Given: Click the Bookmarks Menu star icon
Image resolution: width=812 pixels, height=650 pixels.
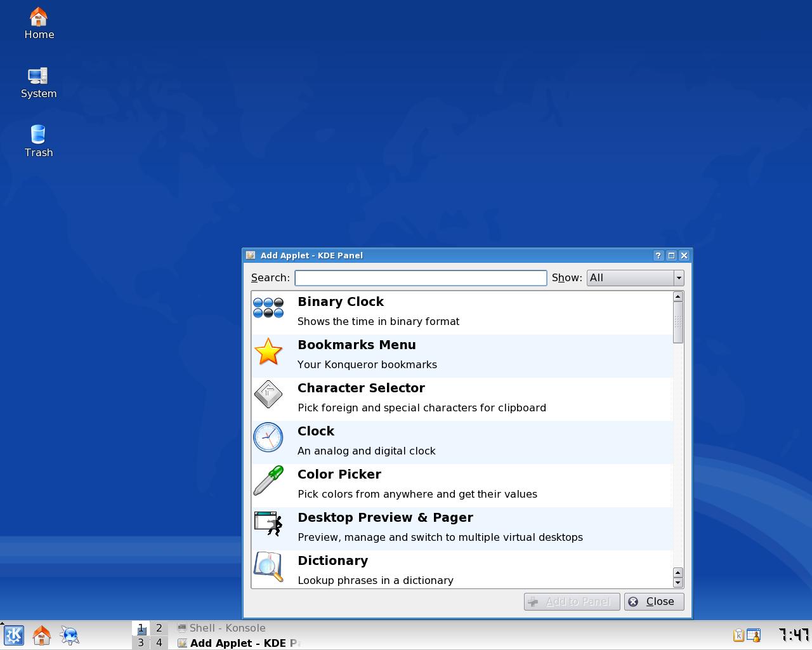Looking at the screenshot, I should 268,352.
